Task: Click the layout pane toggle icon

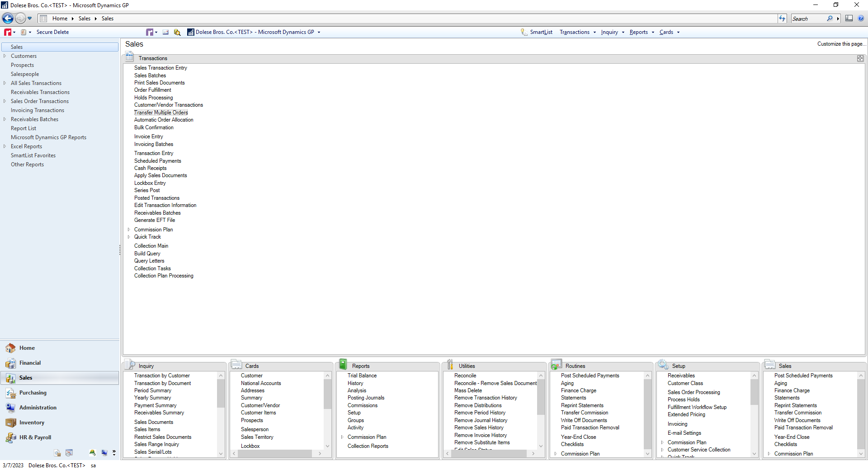Action: click(849, 19)
